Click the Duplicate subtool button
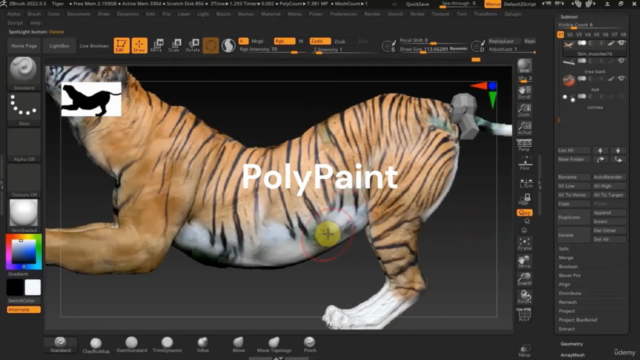 click(573, 217)
